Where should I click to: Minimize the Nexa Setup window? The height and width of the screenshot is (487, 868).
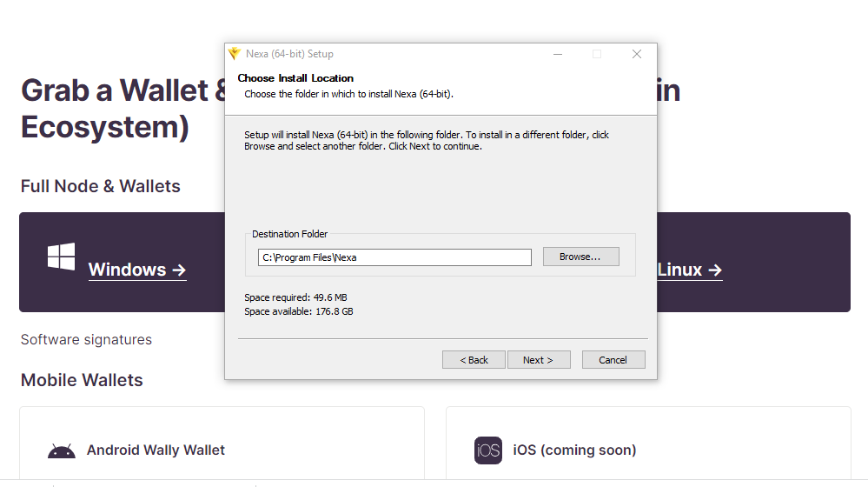click(x=557, y=54)
